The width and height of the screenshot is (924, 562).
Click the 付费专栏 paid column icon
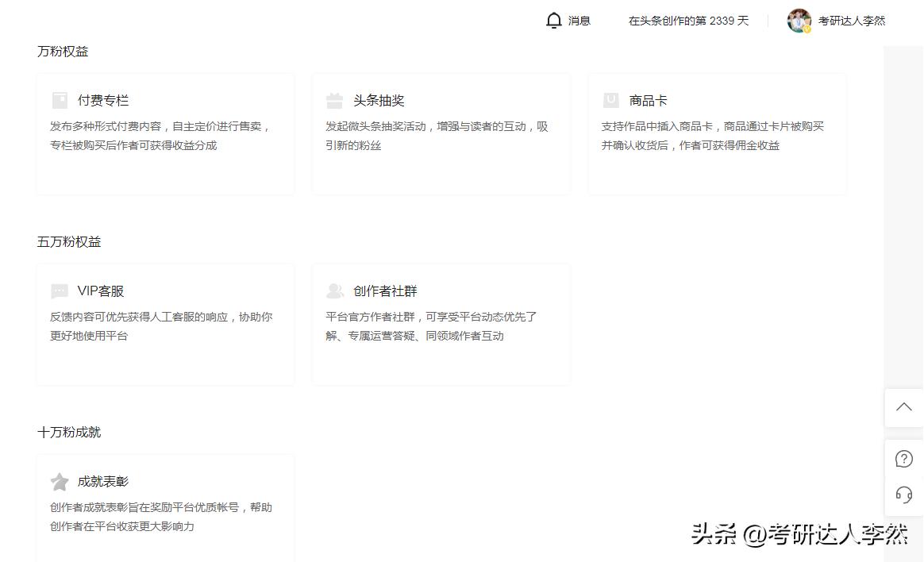(x=59, y=100)
